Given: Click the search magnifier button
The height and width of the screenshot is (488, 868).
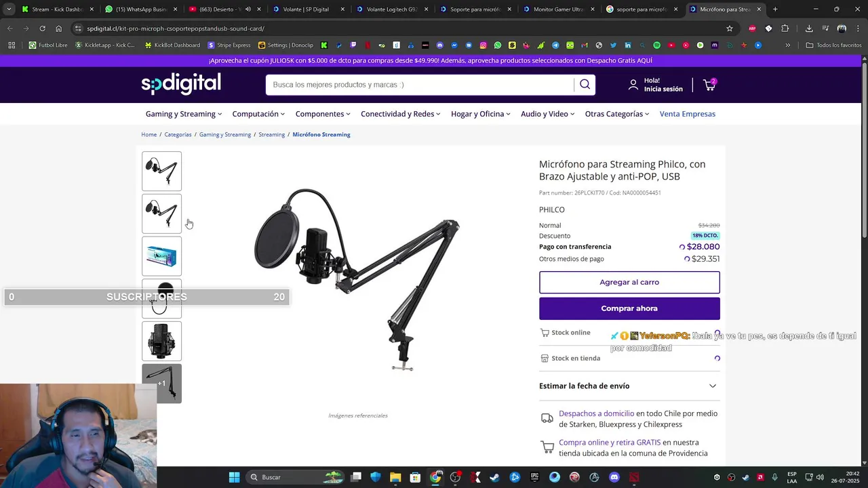Looking at the screenshot, I should click(585, 85).
